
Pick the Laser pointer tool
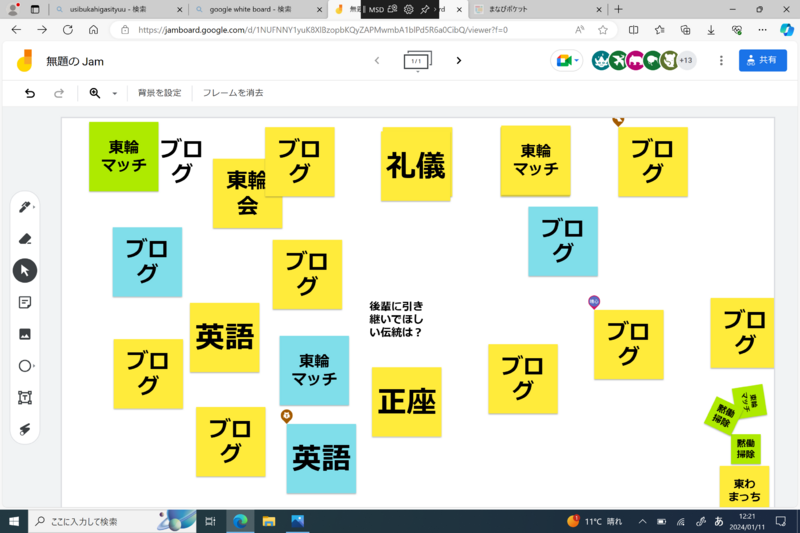pos(25,429)
